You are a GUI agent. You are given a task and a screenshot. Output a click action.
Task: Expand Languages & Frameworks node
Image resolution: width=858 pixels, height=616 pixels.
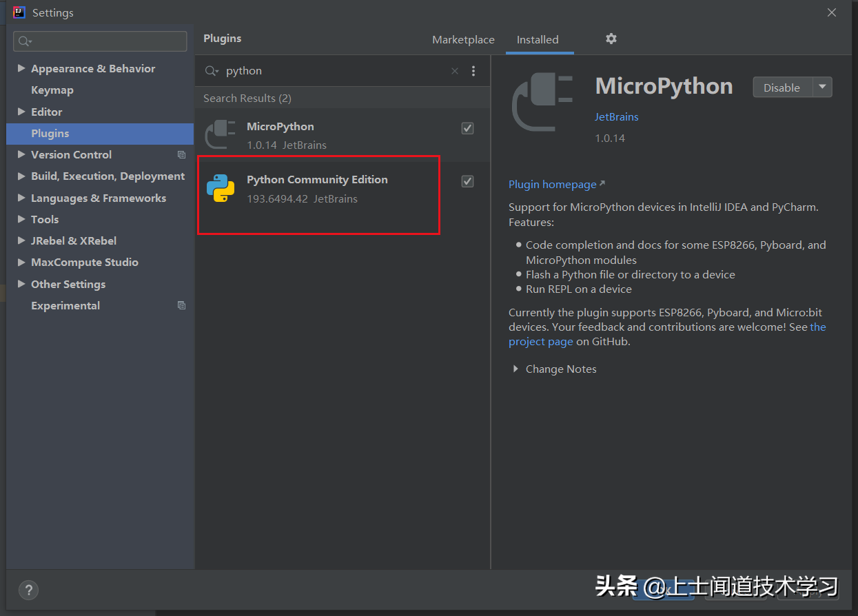click(21, 198)
